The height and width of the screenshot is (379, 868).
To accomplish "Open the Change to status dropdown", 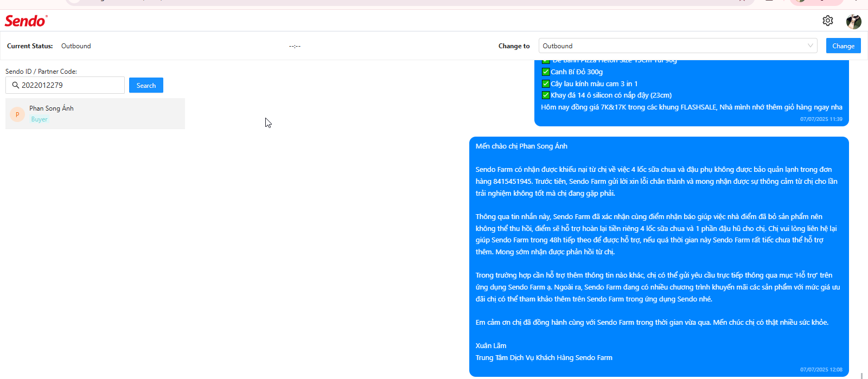I will point(678,46).
